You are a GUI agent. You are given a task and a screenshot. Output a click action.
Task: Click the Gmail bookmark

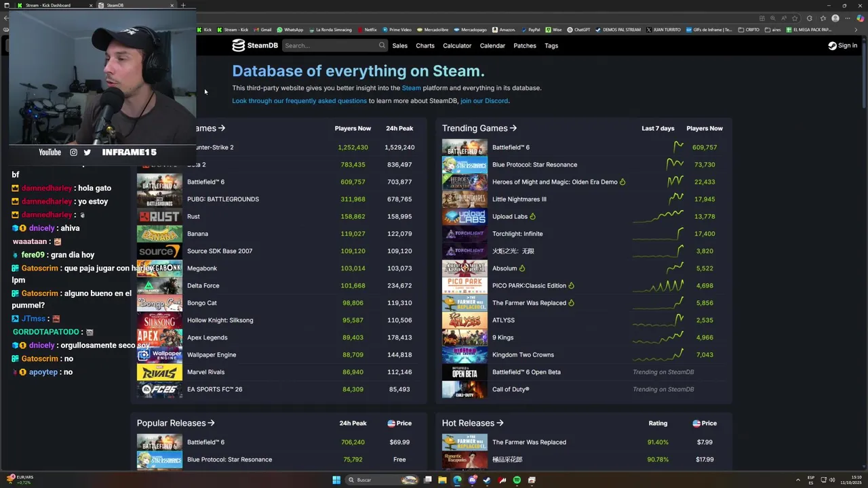(262, 30)
